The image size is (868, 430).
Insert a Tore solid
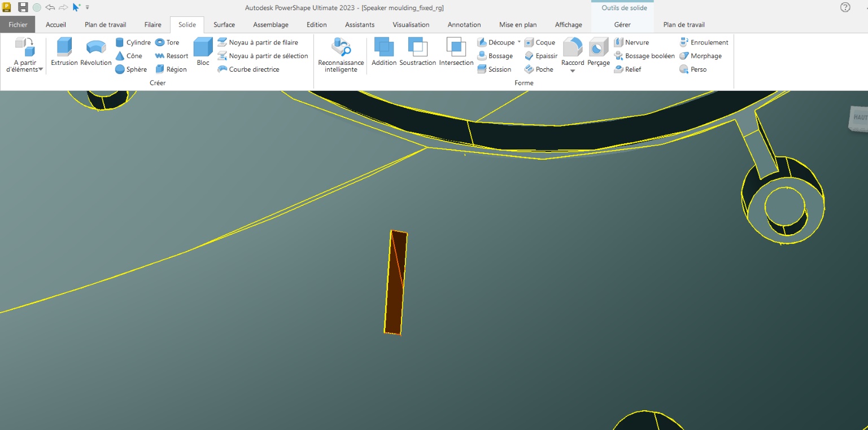coord(167,42)
